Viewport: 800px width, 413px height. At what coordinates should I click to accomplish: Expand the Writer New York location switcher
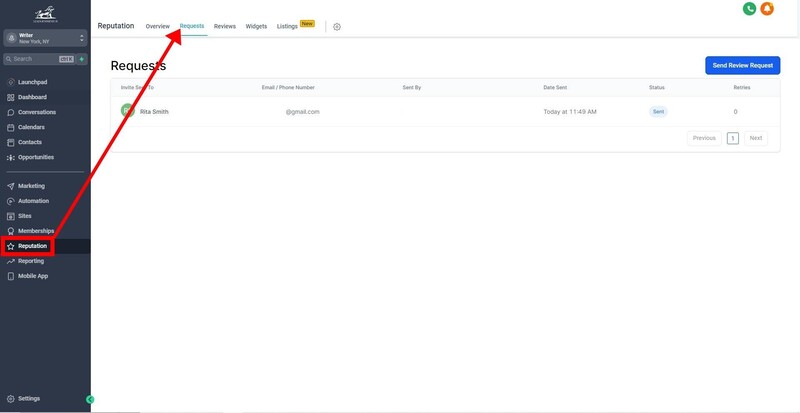(x=45, y=38)
